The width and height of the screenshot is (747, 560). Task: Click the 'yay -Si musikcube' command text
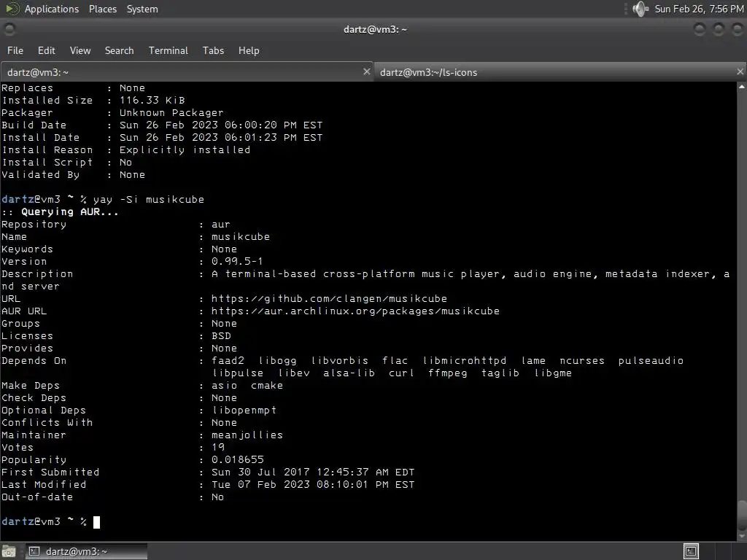tap(149, 200)
